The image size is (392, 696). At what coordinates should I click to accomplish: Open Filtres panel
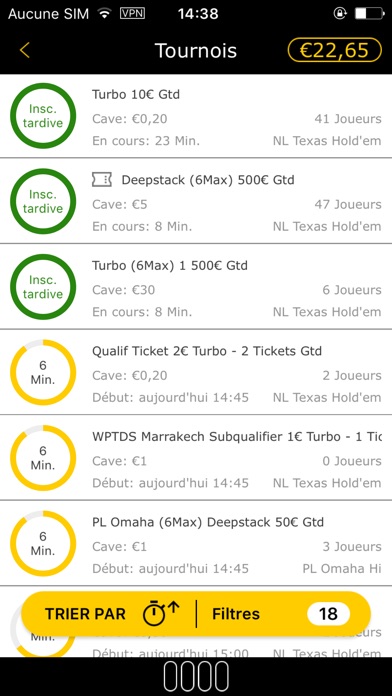[236, 614]
